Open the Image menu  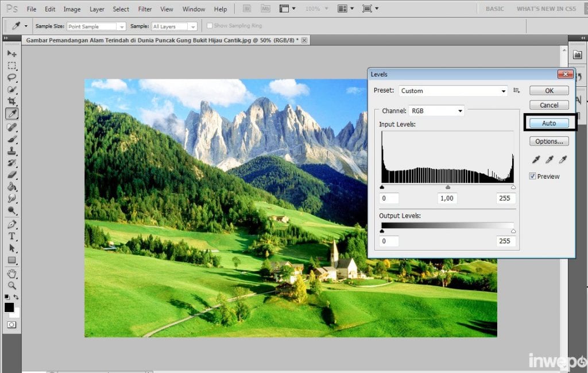point(72,9)
